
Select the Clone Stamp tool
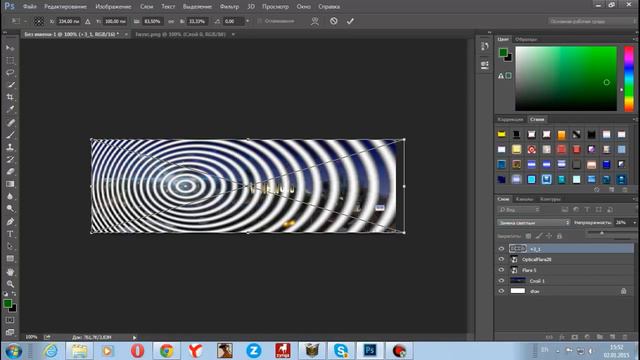10,147
